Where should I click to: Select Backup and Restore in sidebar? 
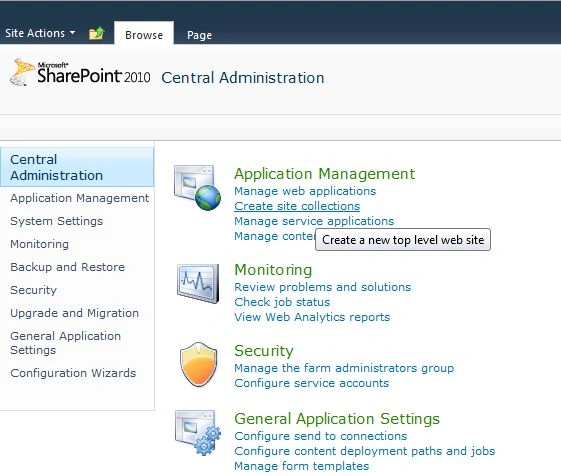[67, 267]
